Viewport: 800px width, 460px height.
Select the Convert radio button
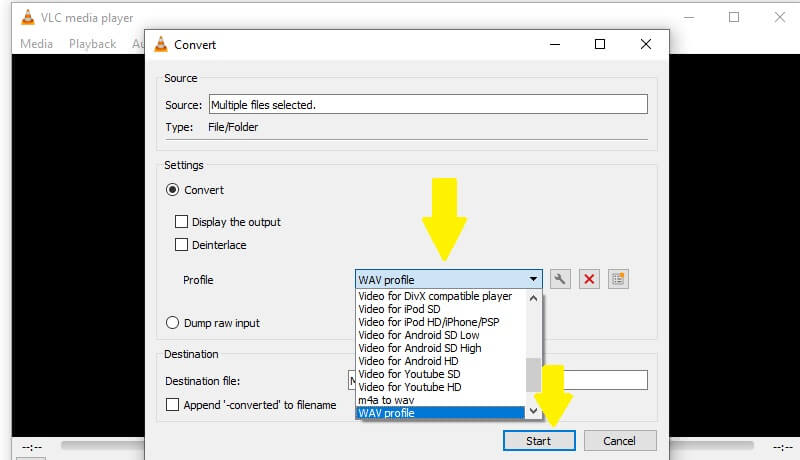coord(173,190)
